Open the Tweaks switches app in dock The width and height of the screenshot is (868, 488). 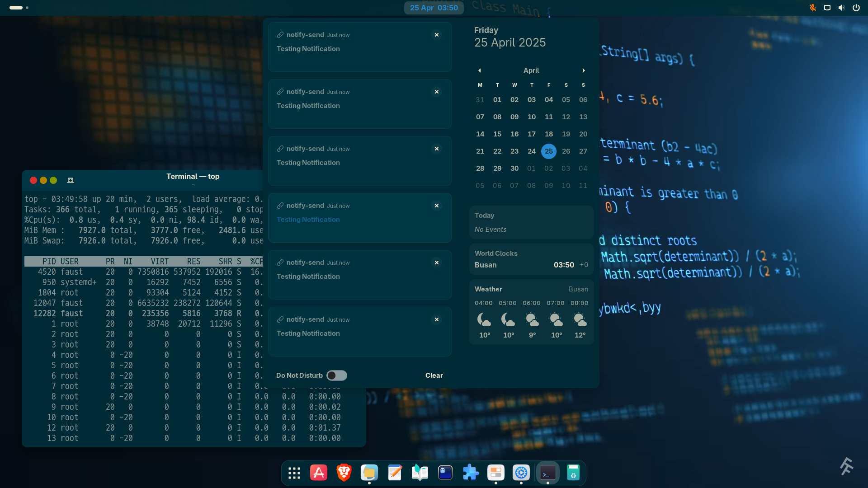[496, 473]
